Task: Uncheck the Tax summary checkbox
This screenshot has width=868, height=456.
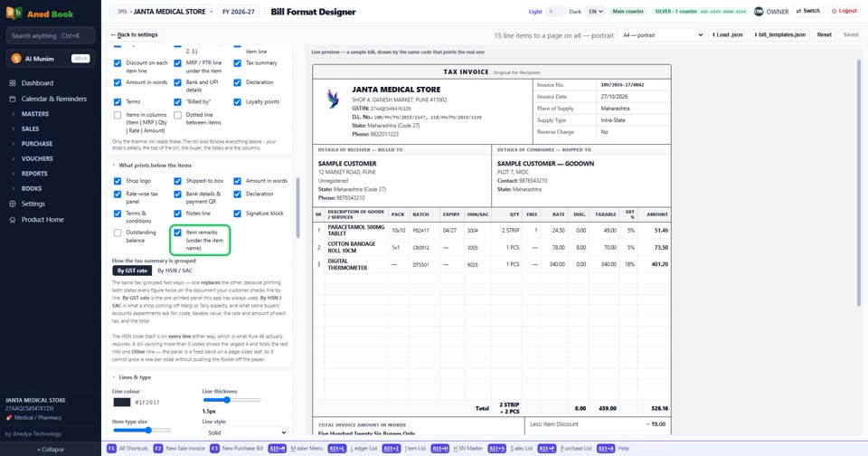Action: coord(237,63)
